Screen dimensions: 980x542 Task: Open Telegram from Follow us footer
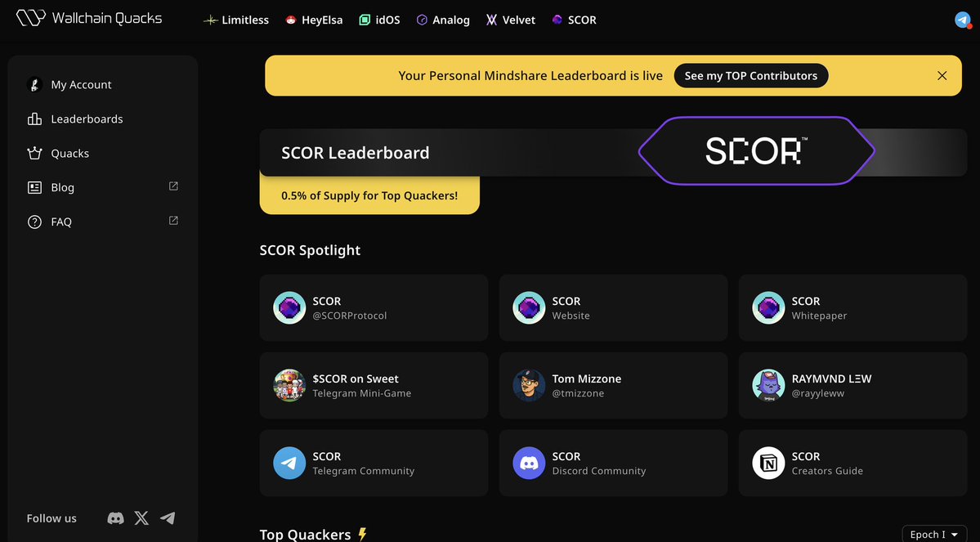[168, 518]
